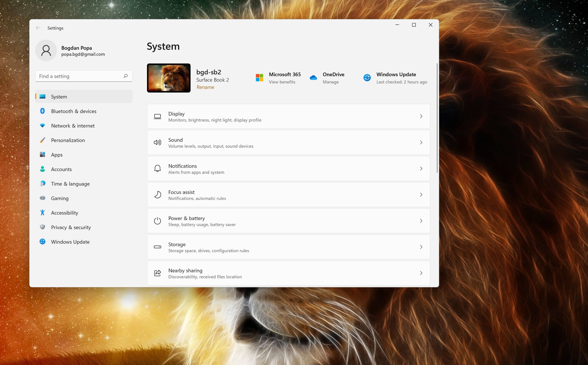Viewport: 588px width, 365px height.
Task: Expand Display settings chevron
Action: click(421, 116)
